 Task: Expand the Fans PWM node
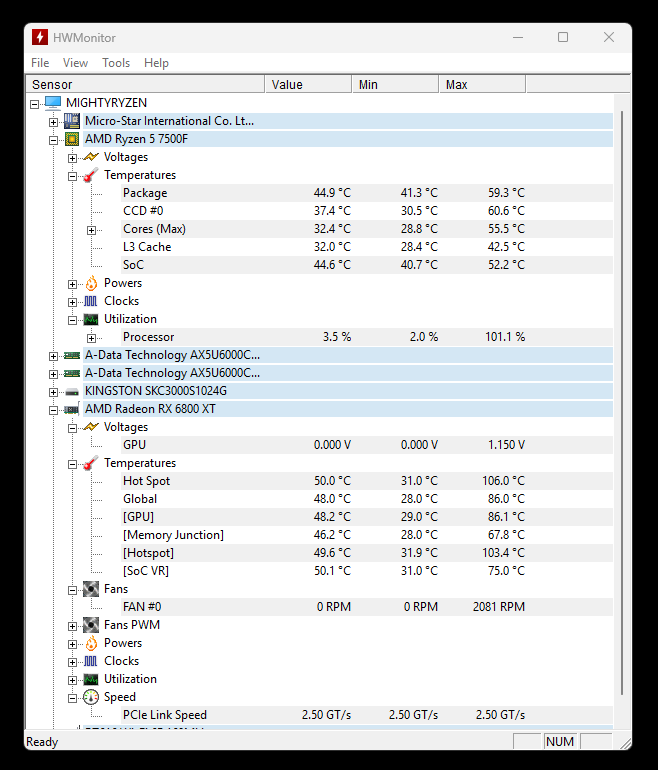tap(73, 627)
